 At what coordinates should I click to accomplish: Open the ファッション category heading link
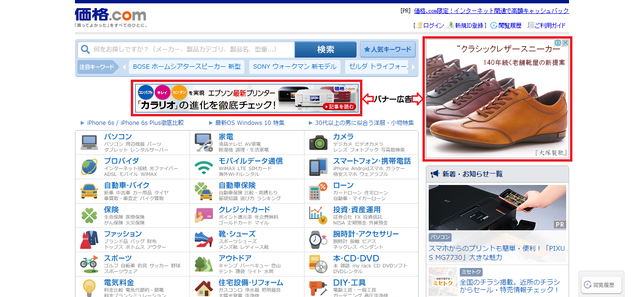123,234
